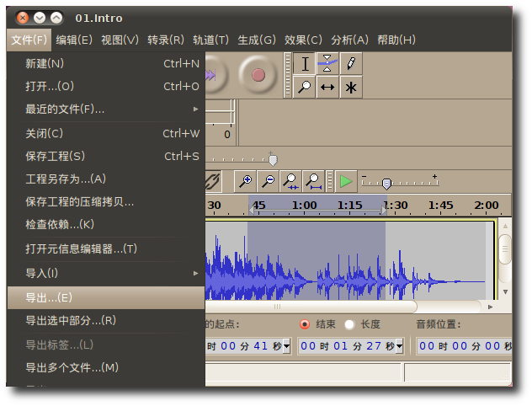The width and height of the screenshot is (532, 406).
Task: Click inside the highlighted waveform selection
Action: 317,261
